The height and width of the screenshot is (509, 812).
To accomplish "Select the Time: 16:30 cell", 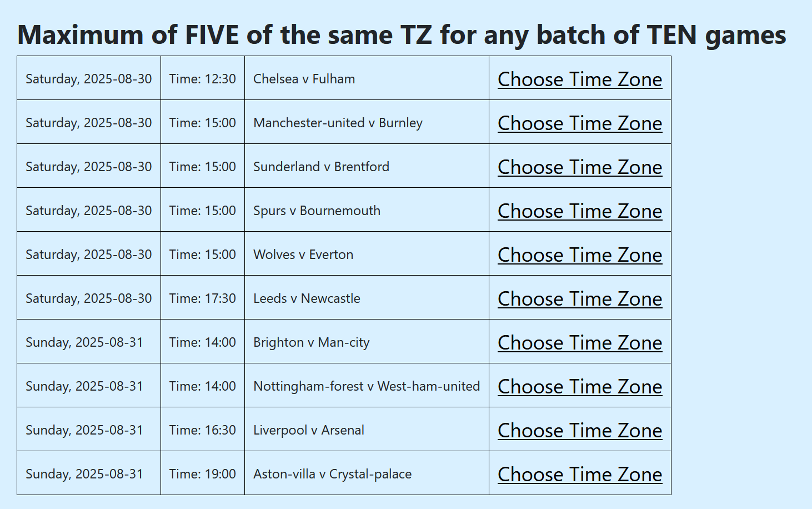I will (x=203, y=430).
